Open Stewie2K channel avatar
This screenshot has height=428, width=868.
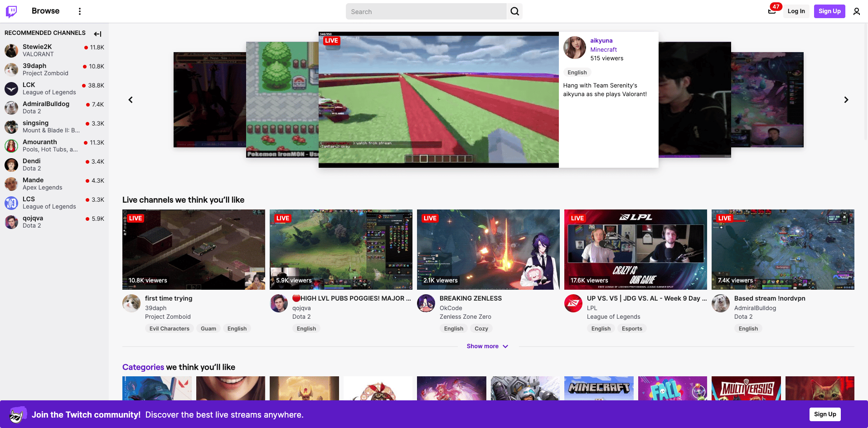click(11, 50)
